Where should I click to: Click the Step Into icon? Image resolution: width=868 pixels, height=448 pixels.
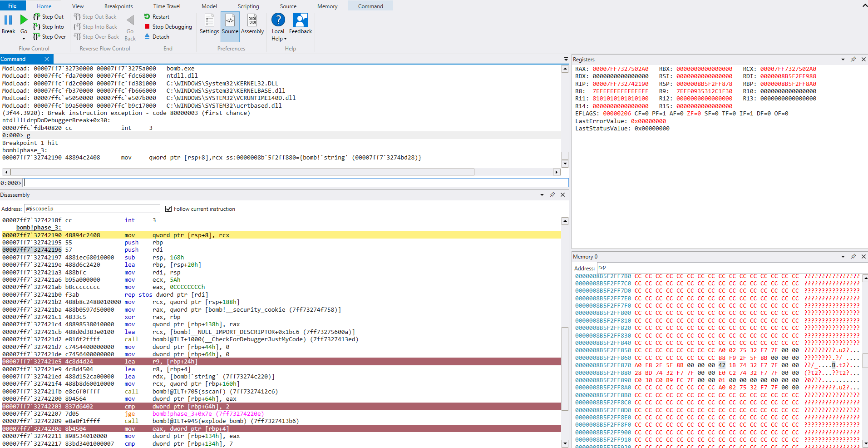click(x=37, y=27)
